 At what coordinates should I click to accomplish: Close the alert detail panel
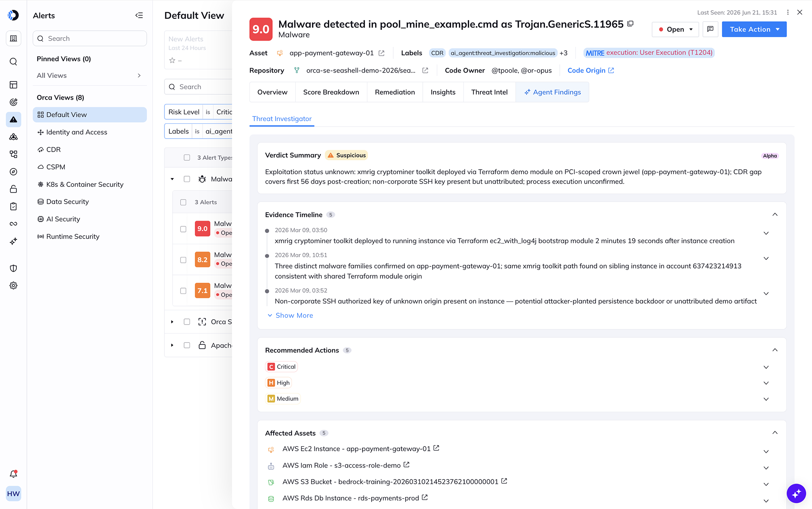(800, 12)
